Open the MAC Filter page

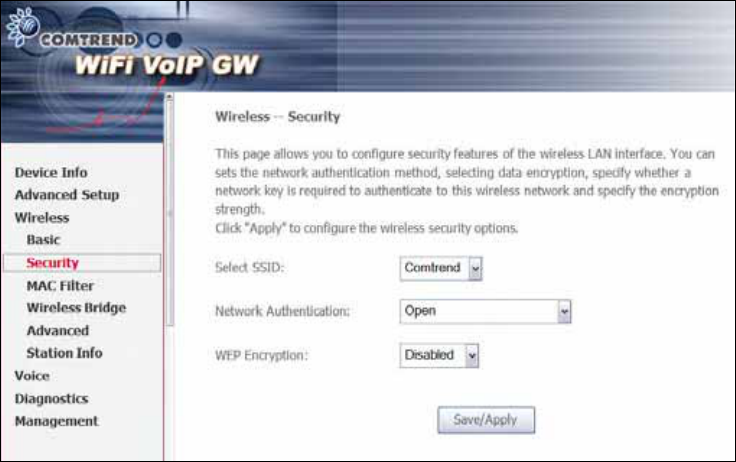pos(60,285)
